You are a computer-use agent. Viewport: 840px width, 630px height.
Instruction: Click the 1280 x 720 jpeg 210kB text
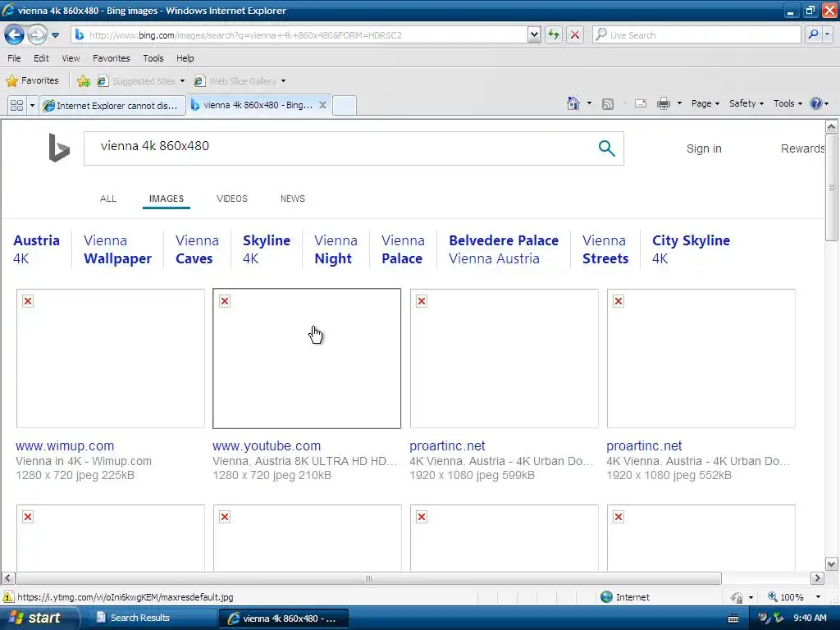coord(272,475)
